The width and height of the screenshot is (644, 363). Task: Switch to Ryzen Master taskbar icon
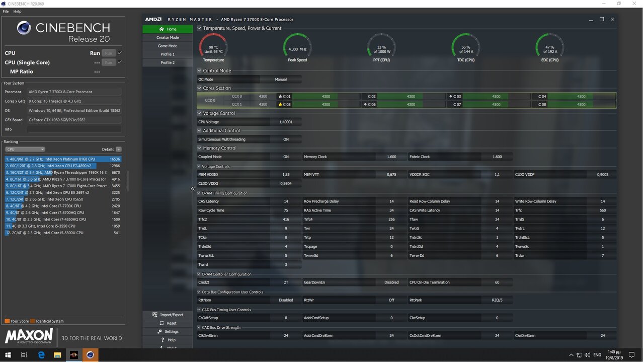pos(73,355)
